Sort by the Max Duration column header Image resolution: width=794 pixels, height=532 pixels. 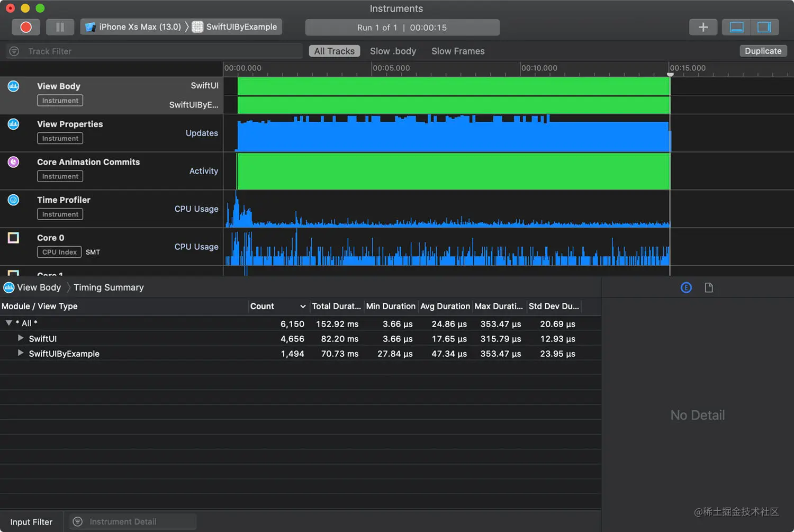(x=499, y=306)
